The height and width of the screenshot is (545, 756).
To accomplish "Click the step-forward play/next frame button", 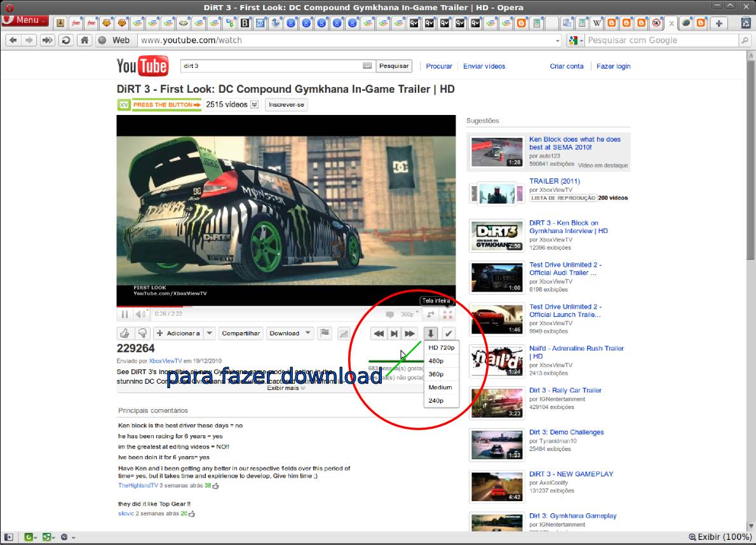I will coord(394,333).
